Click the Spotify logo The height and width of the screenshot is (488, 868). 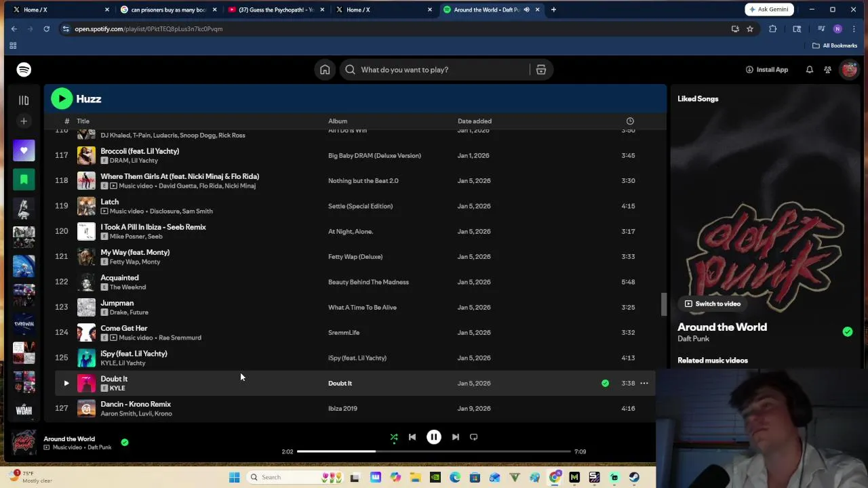pyautogui.click(x=24, y=70)
